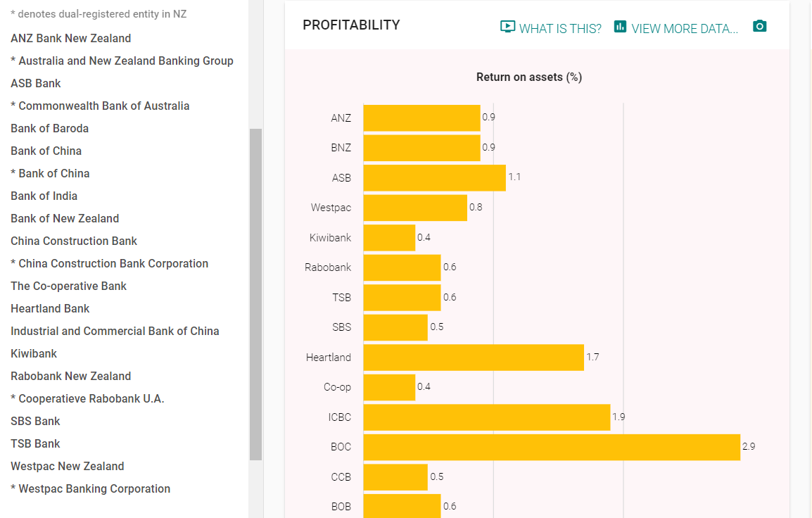Viewport: 812px width, 518px height.
Task: Click the bar chart icon beside VIEW MORE DATA
Action: tap(620, 26)
